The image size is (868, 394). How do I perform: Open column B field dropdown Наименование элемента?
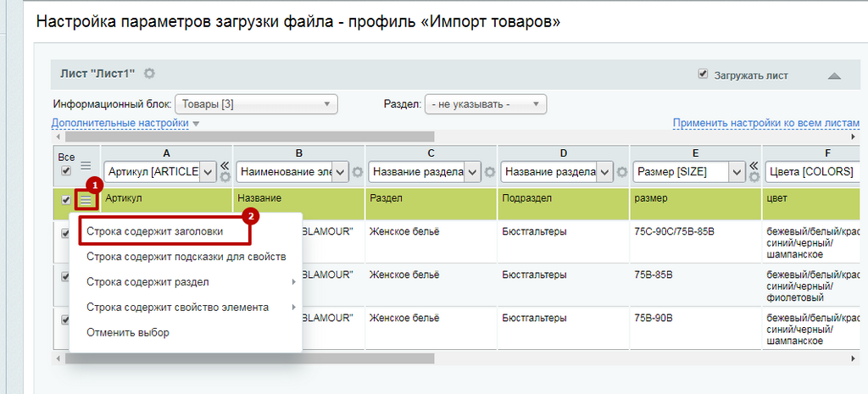pyautogui.click(x=292, y=171)
